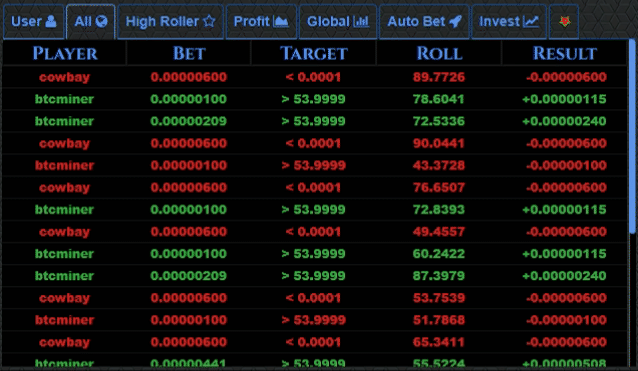
Task: Open the Profit tab
Action: click(261, 22)
